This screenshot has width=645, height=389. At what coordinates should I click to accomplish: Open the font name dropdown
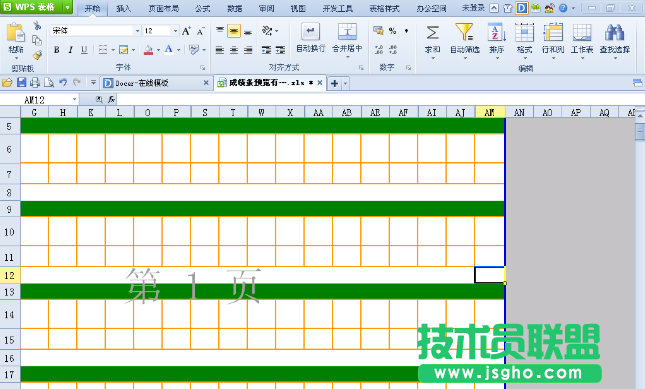(137, 31)
